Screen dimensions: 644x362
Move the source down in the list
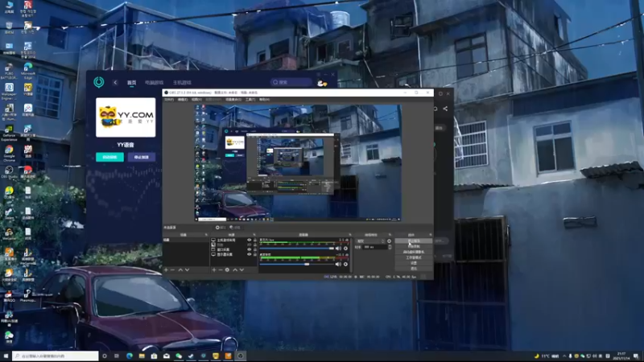coord(242,270)
